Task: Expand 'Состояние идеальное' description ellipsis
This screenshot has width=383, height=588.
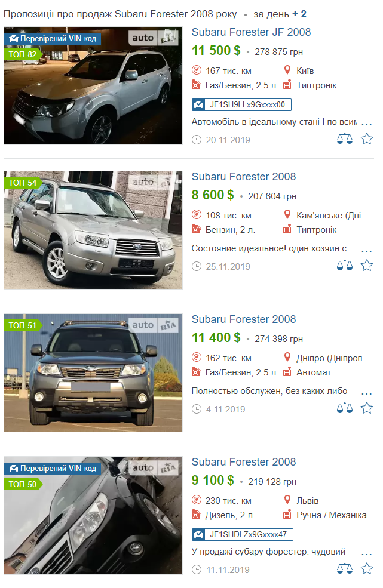Action: click(366, 251)
